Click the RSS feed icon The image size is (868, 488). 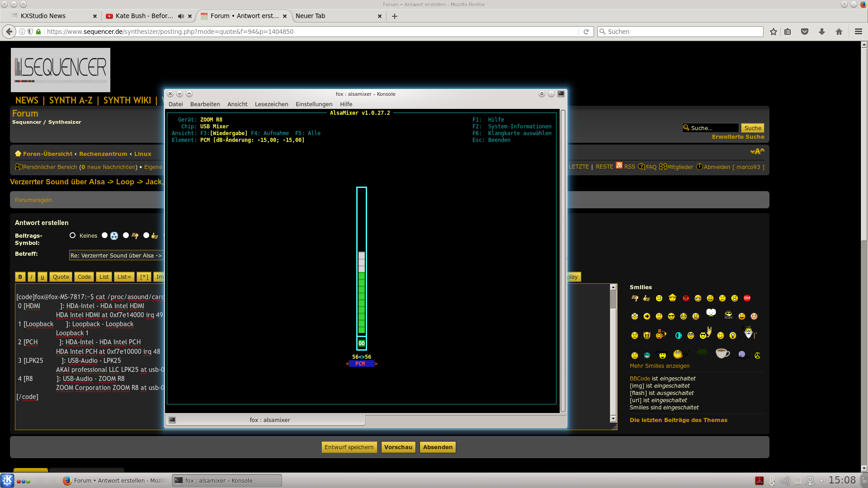(x=619, y=166)
